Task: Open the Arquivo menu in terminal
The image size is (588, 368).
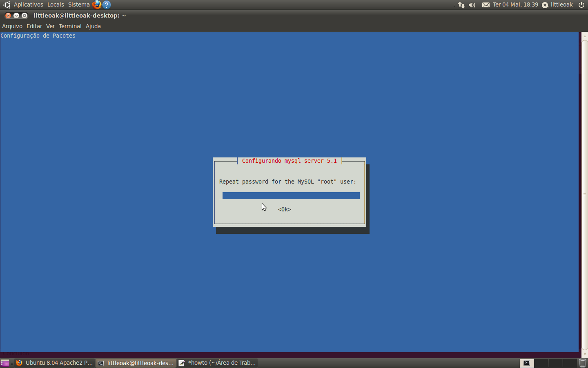Action: point(12,26)
